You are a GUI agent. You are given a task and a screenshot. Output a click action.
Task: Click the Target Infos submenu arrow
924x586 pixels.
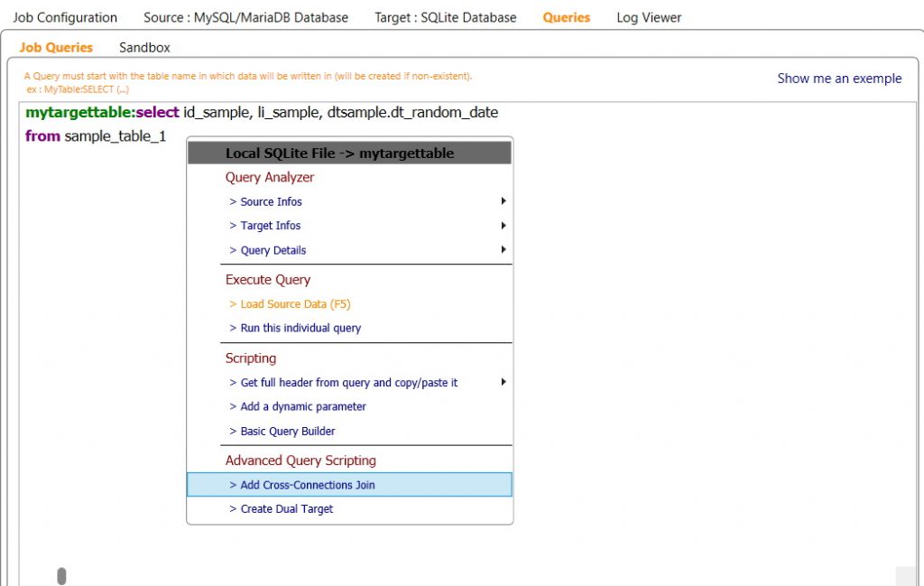[504, 225]
